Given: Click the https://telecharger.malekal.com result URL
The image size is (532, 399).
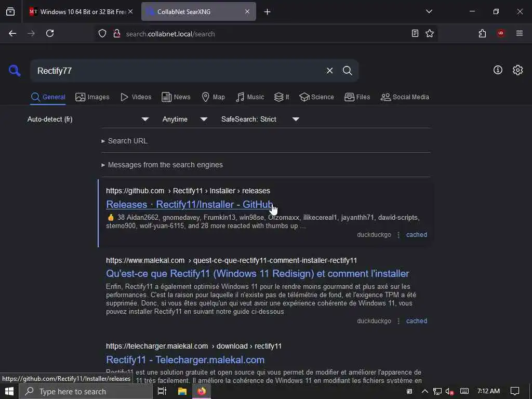Looking at the screenshot, I should tap(194, 346).
